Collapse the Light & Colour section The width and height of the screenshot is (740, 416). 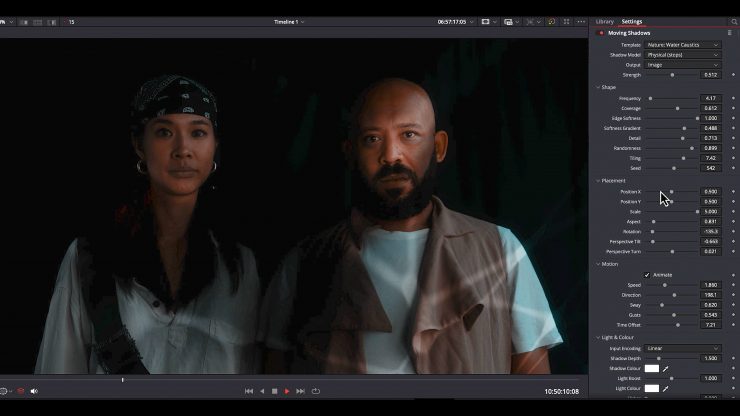pos(598,337)
